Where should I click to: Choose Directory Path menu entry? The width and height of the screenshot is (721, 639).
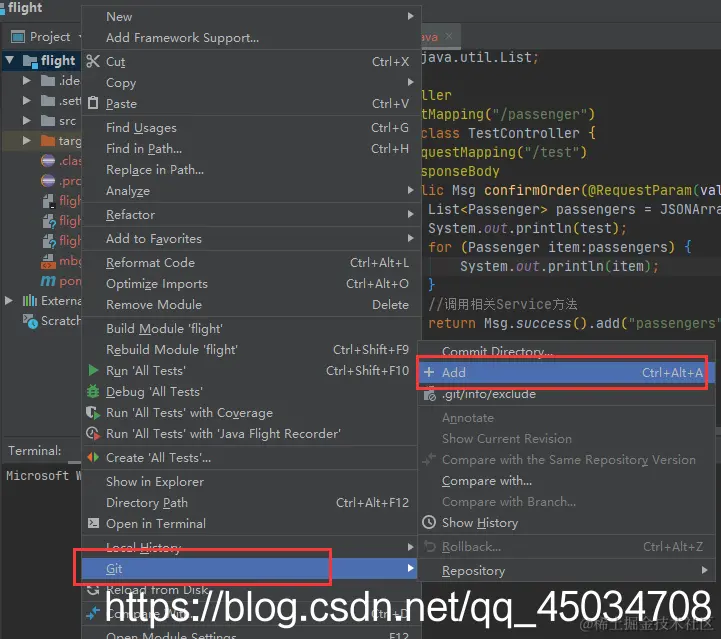pos(249,502)
